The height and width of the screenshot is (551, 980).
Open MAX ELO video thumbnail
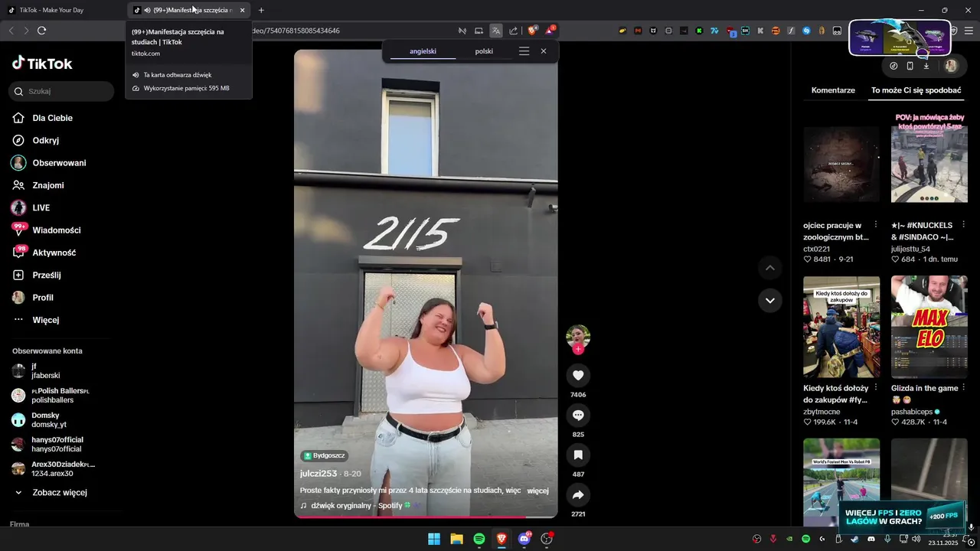click(929, 327)
